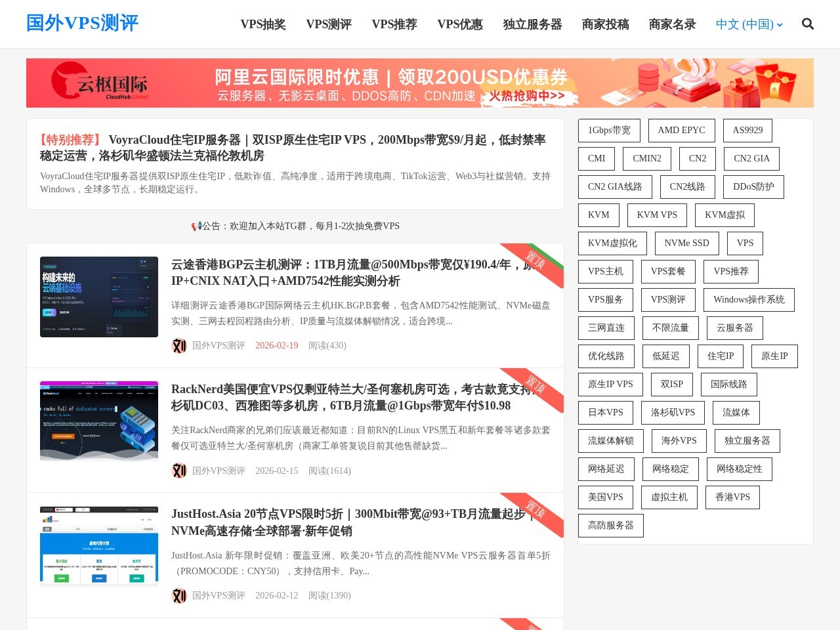Click the 国外VPS测评 site logo
Image resolution: width=840 pixels, height=630 pixels.
pos(82,24)
